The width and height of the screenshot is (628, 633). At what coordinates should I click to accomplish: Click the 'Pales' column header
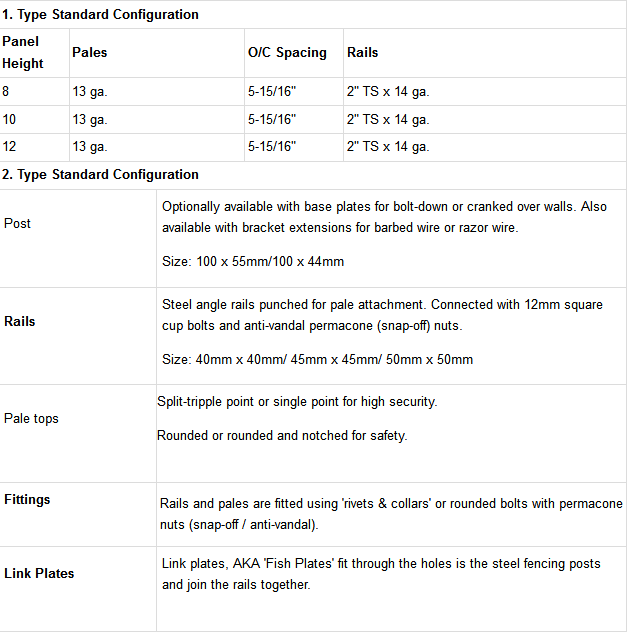[89, 52]
